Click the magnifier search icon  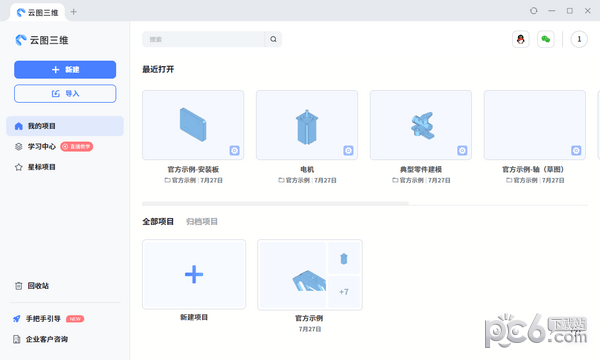273,39
